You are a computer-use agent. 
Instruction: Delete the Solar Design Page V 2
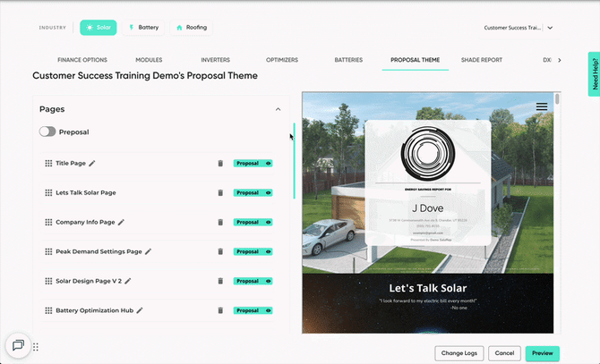[x=220, y=281]
